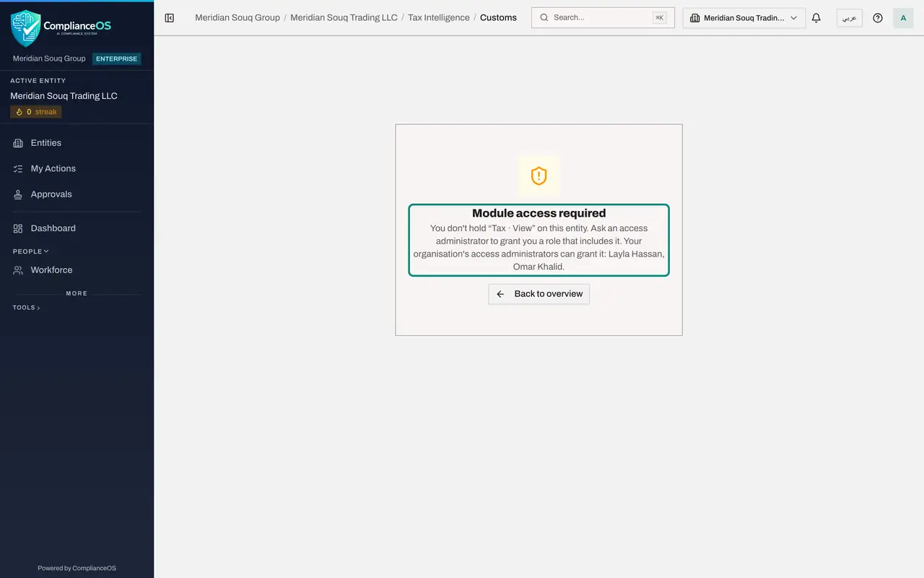This screenshot has width=924, height=578.
Task: Open the Tax Intelligence breadcrumb link
Action: (x=439, y=17)
